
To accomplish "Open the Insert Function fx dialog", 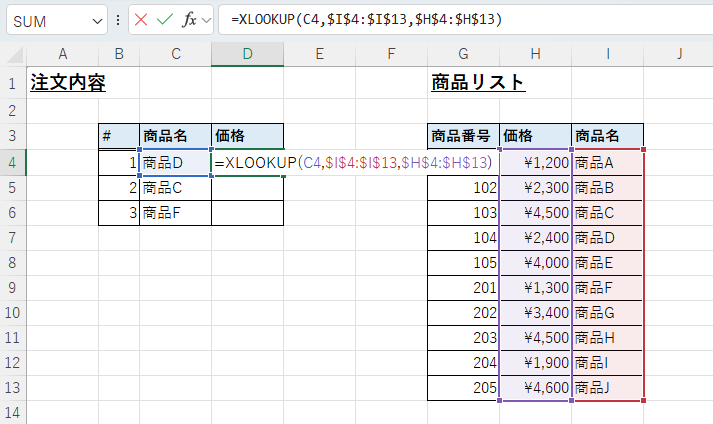I will pos(191,20).
